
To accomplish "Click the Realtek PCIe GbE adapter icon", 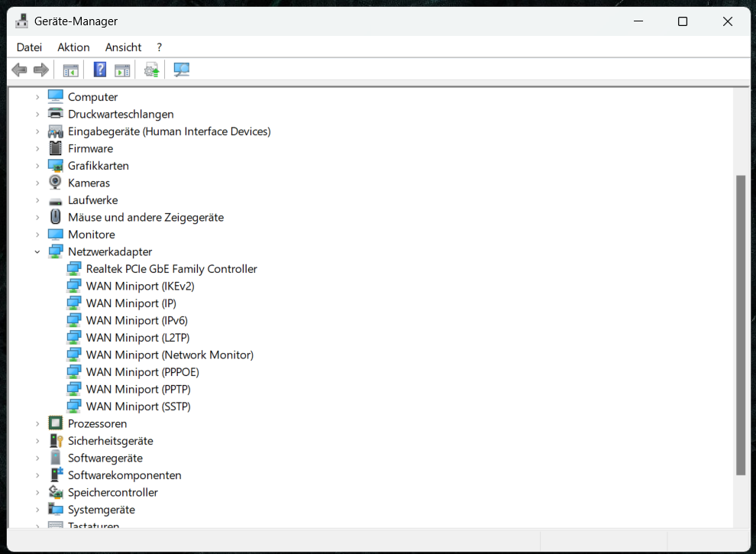I will pos(74,269).
